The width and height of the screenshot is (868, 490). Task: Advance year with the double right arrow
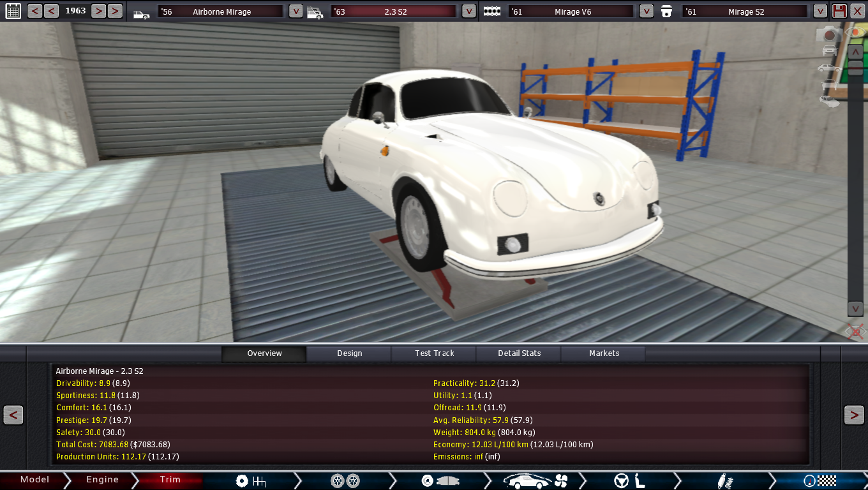(x=115, y=11)
